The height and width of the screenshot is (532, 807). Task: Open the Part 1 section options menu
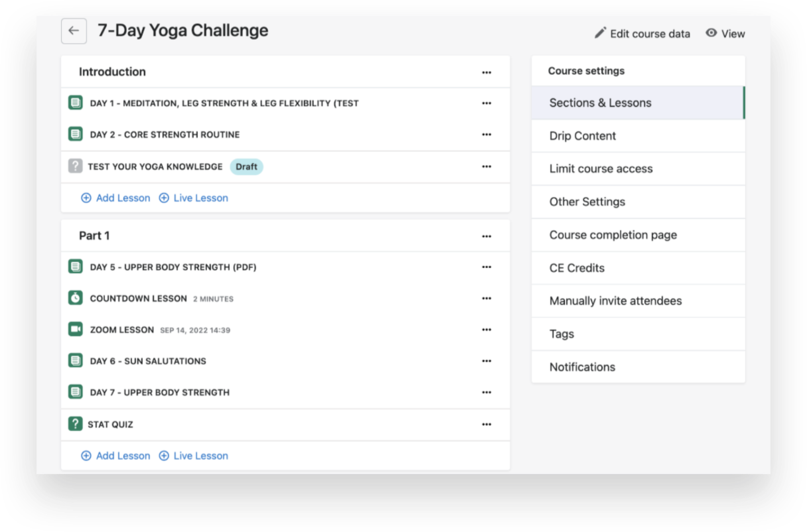486,236
